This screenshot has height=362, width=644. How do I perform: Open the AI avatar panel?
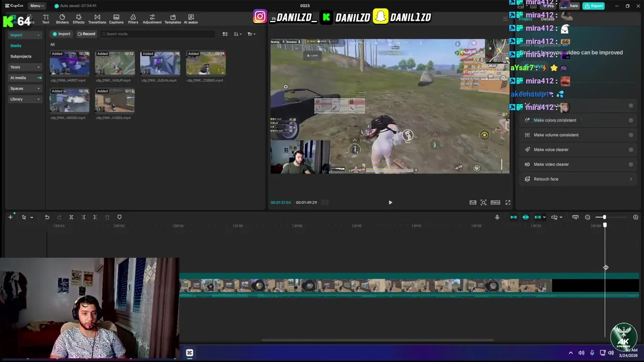click(191, 19)
